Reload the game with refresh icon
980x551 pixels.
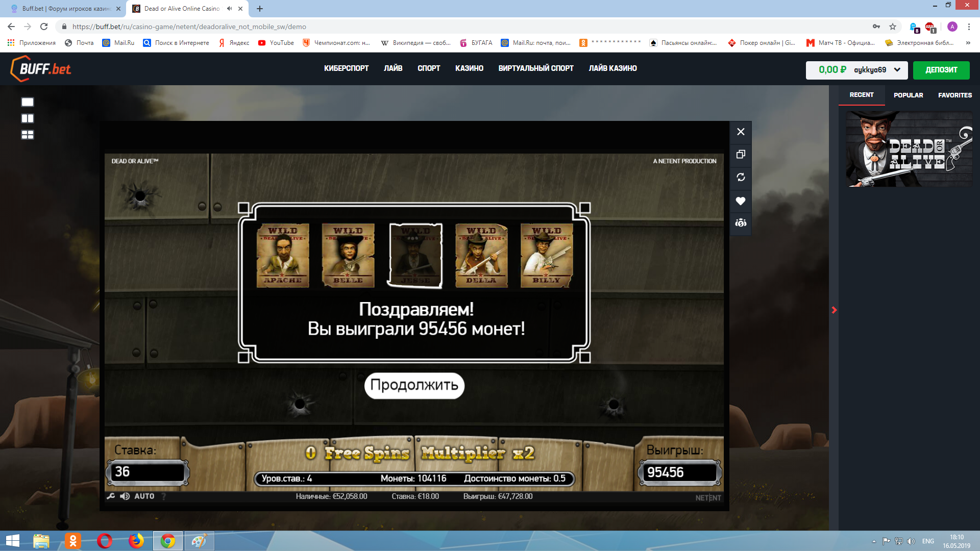(741, 177)
